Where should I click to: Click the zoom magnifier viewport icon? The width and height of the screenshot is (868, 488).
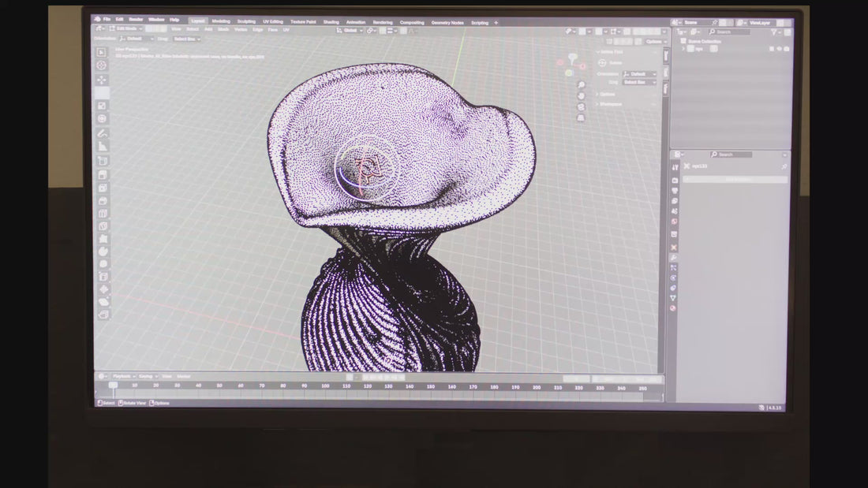pos(582,84)
